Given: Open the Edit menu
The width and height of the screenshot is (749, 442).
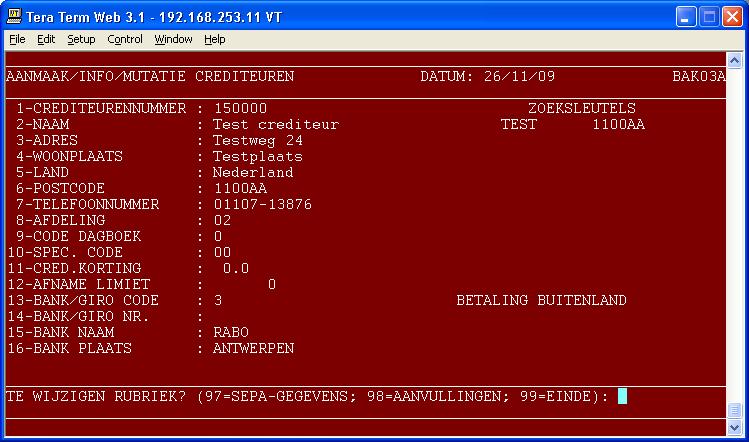Looking at the screenshot, I should [x=46, y=39].
